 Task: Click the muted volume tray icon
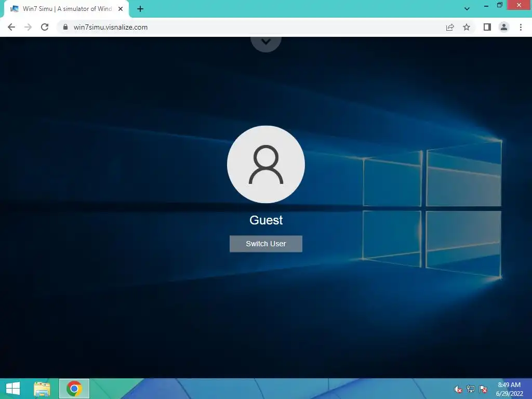[x=458, y=389]
